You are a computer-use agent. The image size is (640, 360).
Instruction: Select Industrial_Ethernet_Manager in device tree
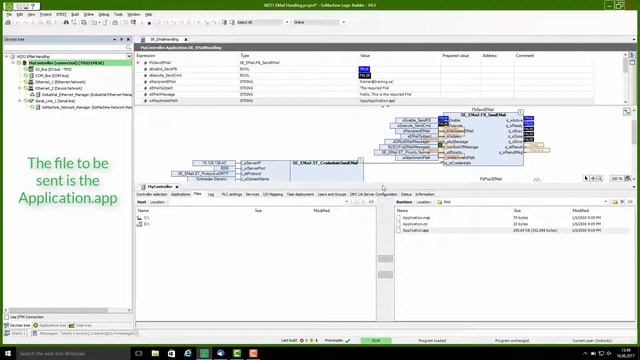click(87, 95)
